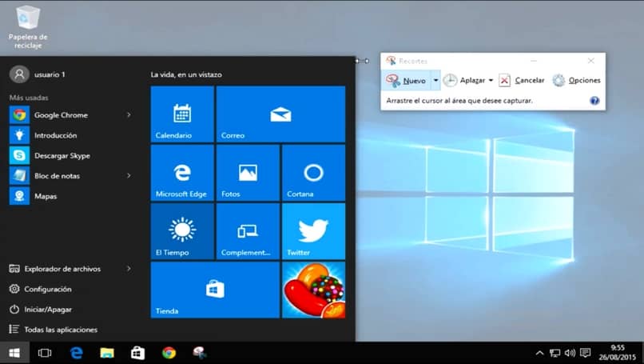Launch Google Chrome from most used list
This screenshot has height=364, width=644.
[70, 114]
